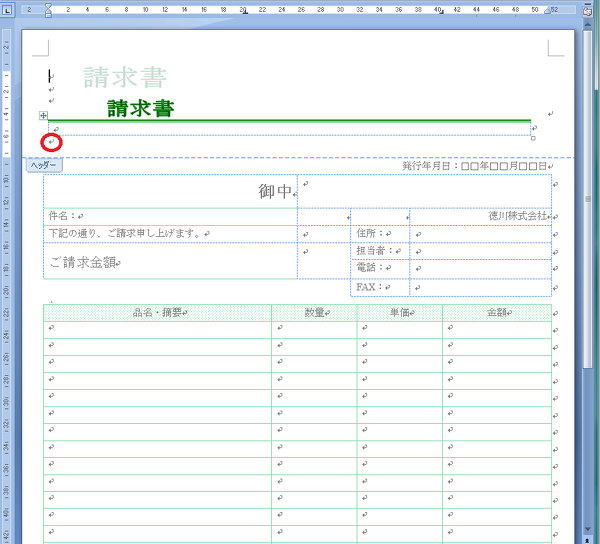Viewport: 600px width, 544px height.
Task: Click the empty cell right of FAX：
Action: (481, 287)
